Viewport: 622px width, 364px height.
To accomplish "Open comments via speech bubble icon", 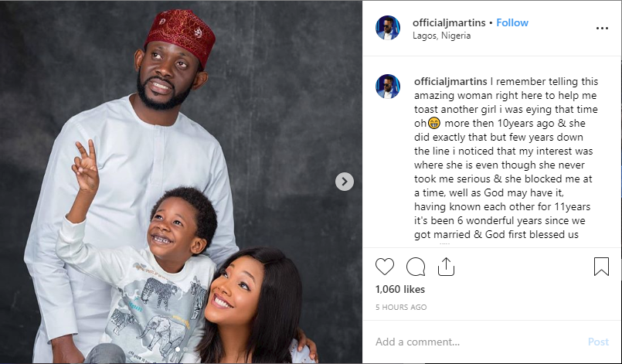I will tap(416, 267).
